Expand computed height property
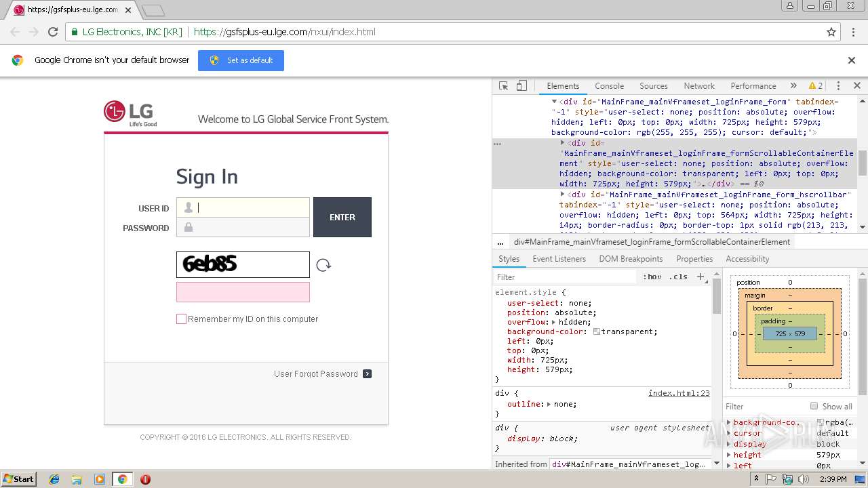868x488 pixels. pyautogui.click(x=729, y=455)
